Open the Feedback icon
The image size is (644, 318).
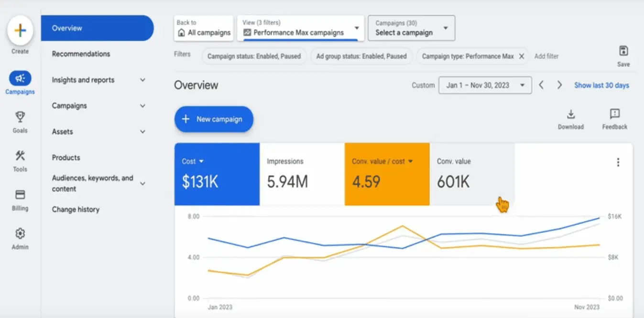click(x=615, y=115)
